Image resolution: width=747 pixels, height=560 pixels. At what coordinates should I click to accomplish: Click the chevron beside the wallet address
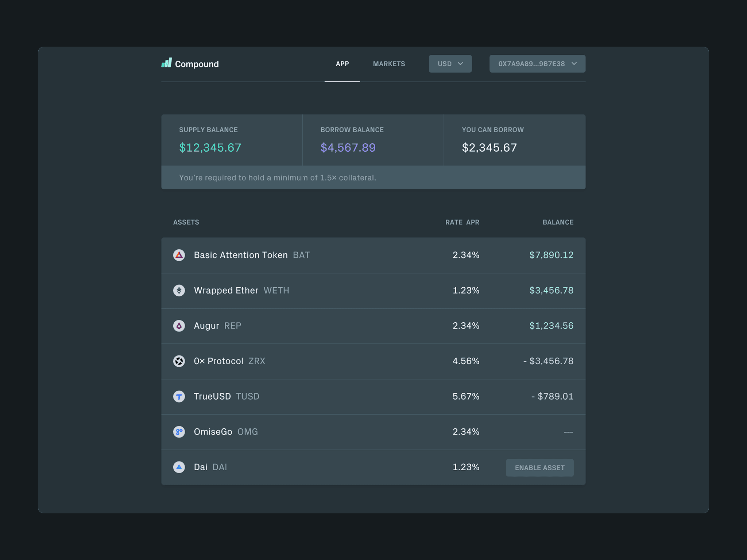[574, 64]
